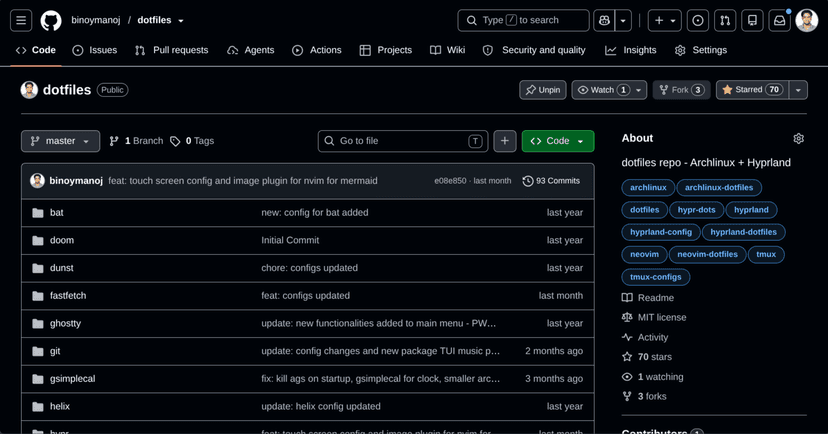Open the neovim-dotfiles topic tag
828x434 pixels.
[708, 254]
